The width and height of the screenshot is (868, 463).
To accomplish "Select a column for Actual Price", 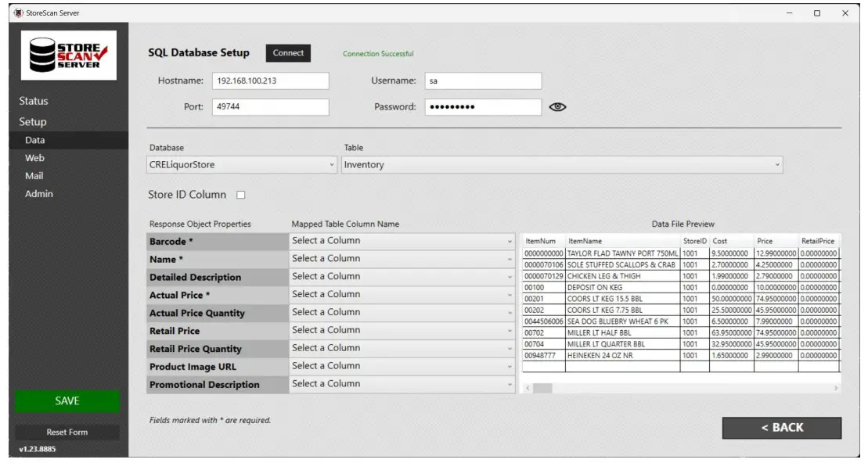I will 402,295.
